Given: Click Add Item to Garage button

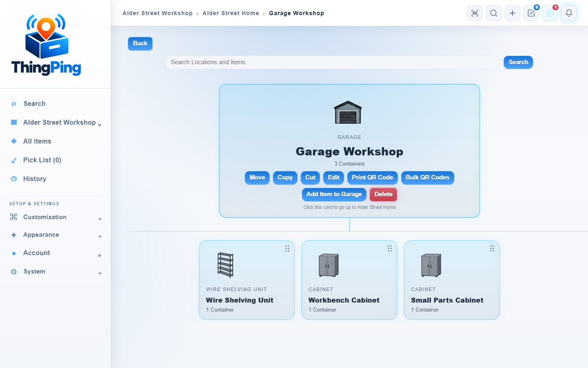Looking at the screenshot, I should [334, 194].
